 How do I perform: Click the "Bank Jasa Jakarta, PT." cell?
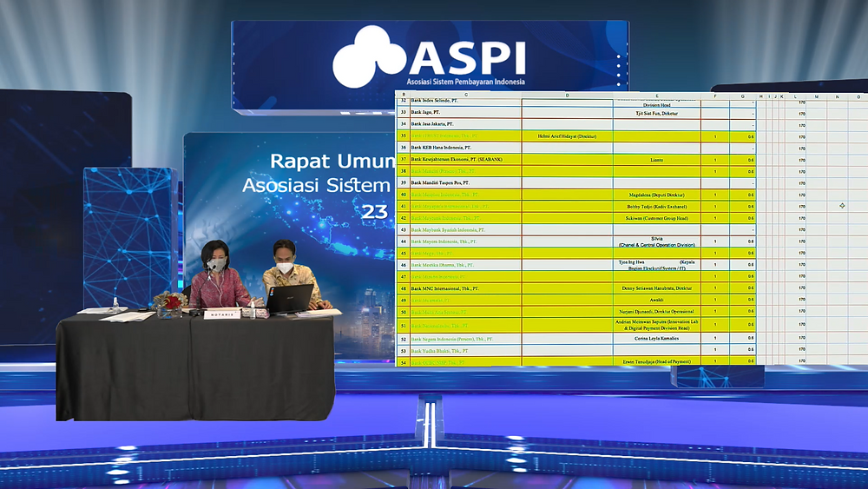[x=465, y=124]
